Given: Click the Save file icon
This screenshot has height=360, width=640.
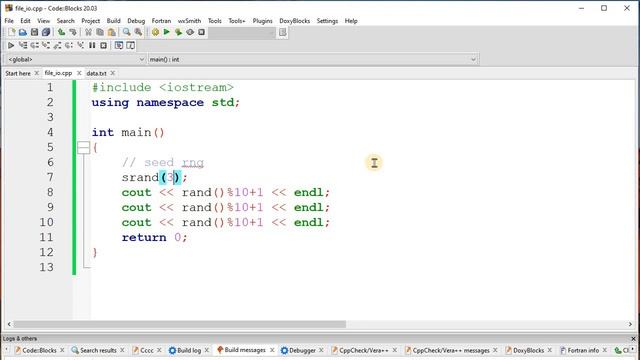Looking at the screenshot, I should (x=34, y=32).
